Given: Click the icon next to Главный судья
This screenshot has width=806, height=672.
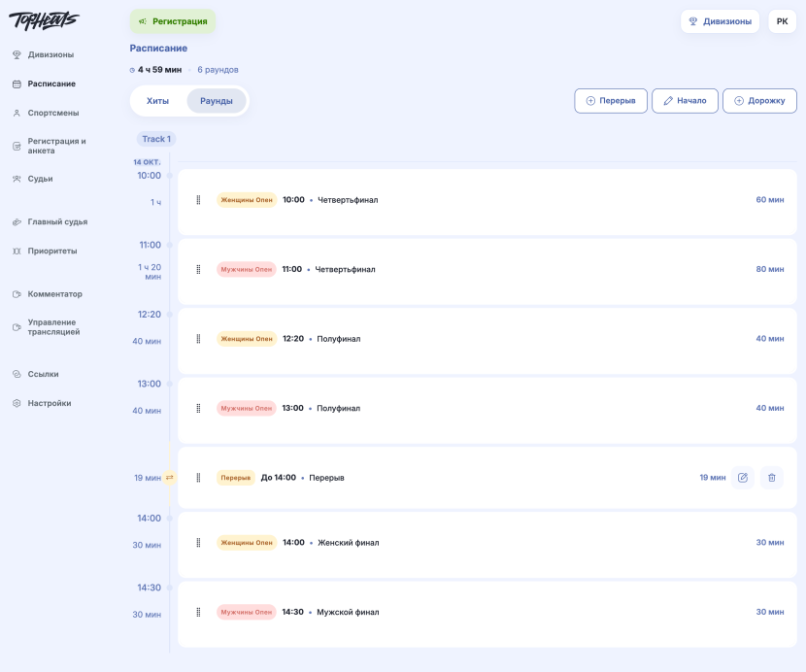Looking at the screenshot, I should tap(17, 222).
